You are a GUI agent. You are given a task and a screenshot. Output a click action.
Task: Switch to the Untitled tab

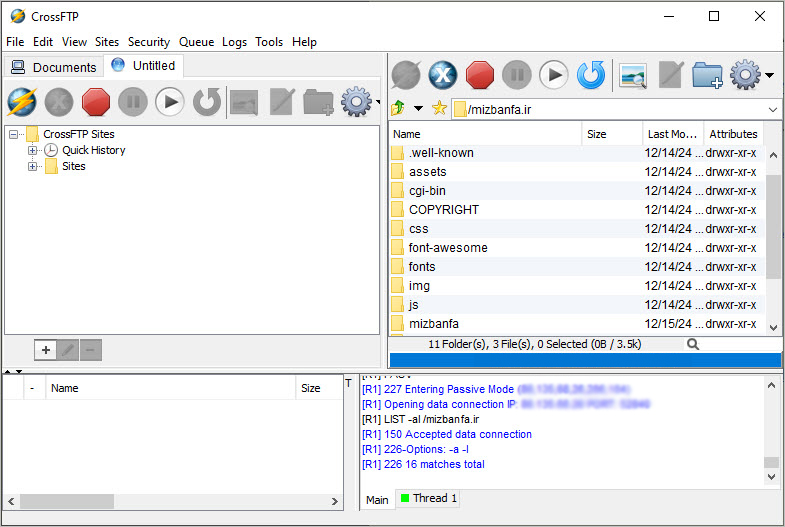(x=144, y=66)
